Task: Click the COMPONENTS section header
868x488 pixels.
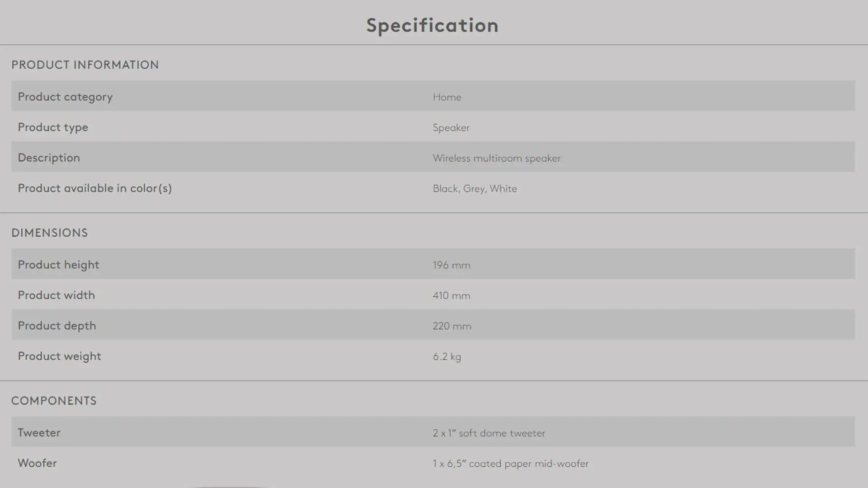Action: 54,401
